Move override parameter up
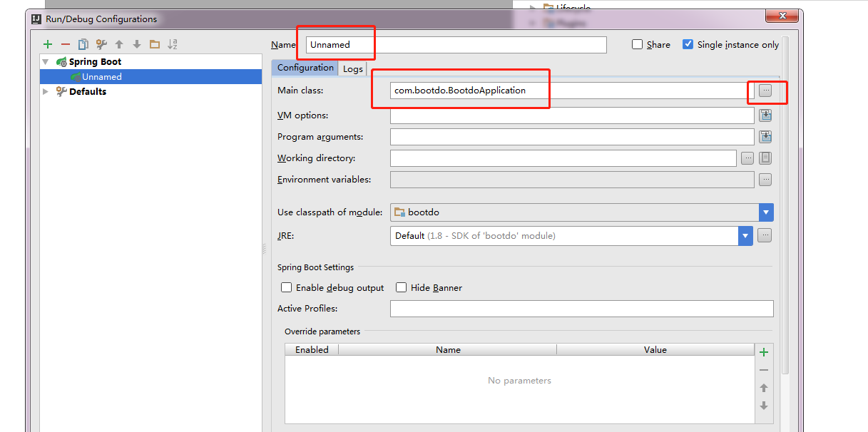Image resolution: width=868 pixels, height=432 pixels. (x=764, y=388)
